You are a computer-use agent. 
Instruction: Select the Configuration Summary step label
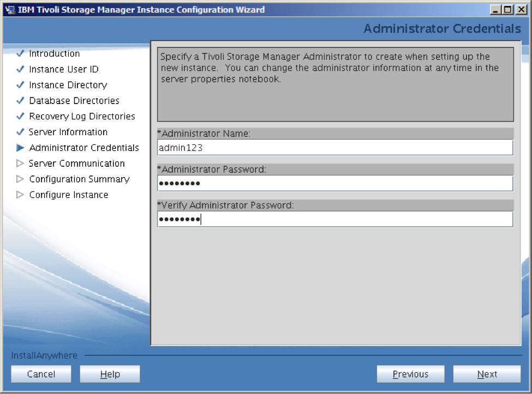(x=80, y=179)
